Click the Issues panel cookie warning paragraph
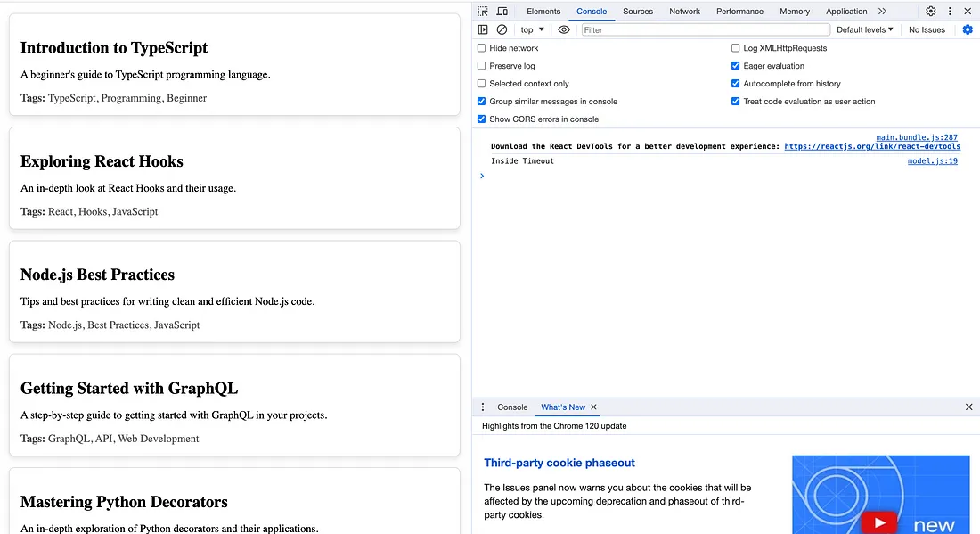The image size is (980, 534). (x=617, y=501)
